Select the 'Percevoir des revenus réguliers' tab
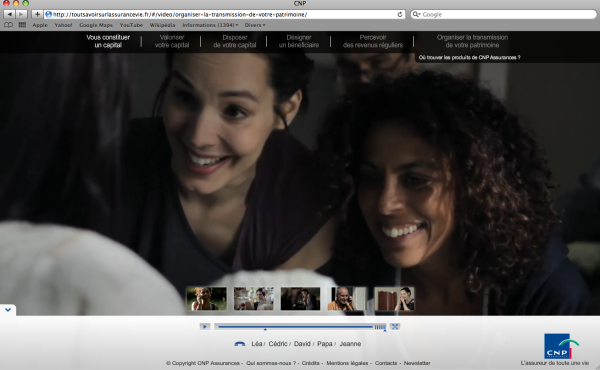Image resolution: width=600 pixels, height=370 pixels. tap(373, 41)
